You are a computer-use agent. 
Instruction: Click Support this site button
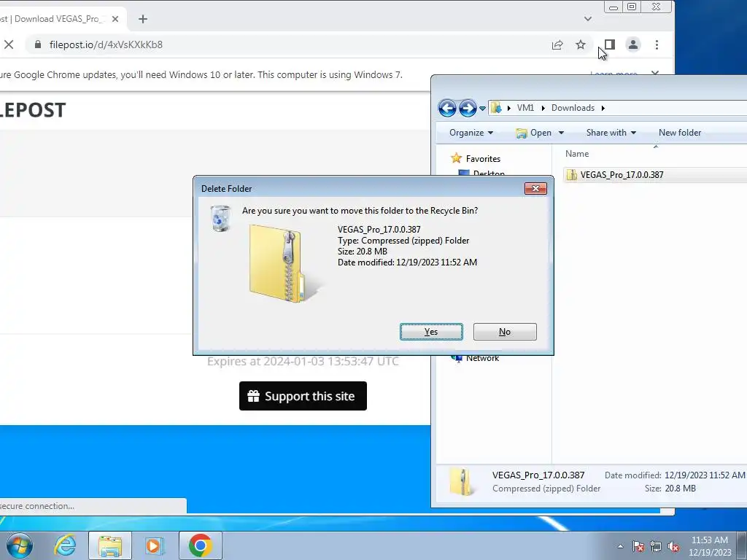click(303, 396)
